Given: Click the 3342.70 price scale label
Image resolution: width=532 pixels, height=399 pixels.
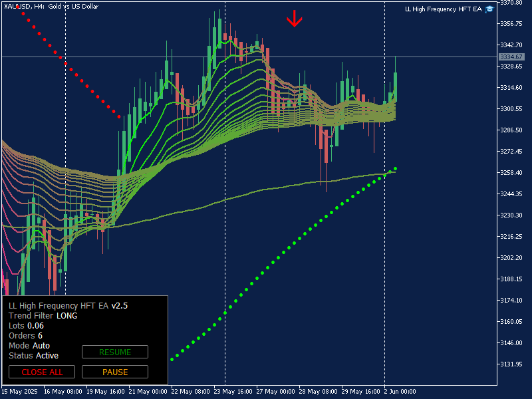Looking at the screenshot, I should 511,45.
